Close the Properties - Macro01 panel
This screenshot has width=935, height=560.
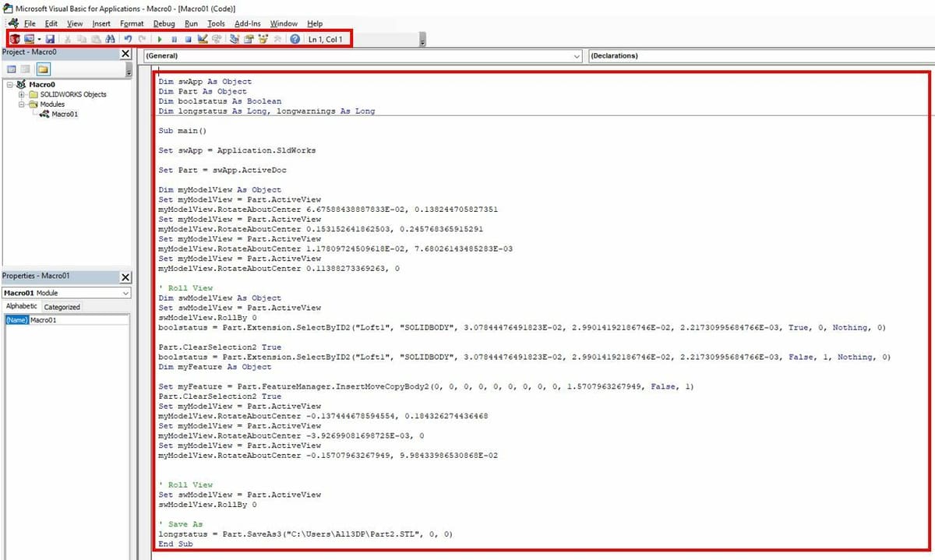click(125, 277)
